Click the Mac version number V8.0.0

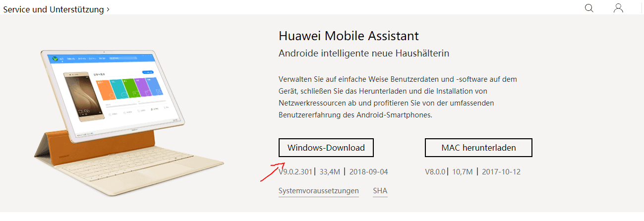click(435, 172)
